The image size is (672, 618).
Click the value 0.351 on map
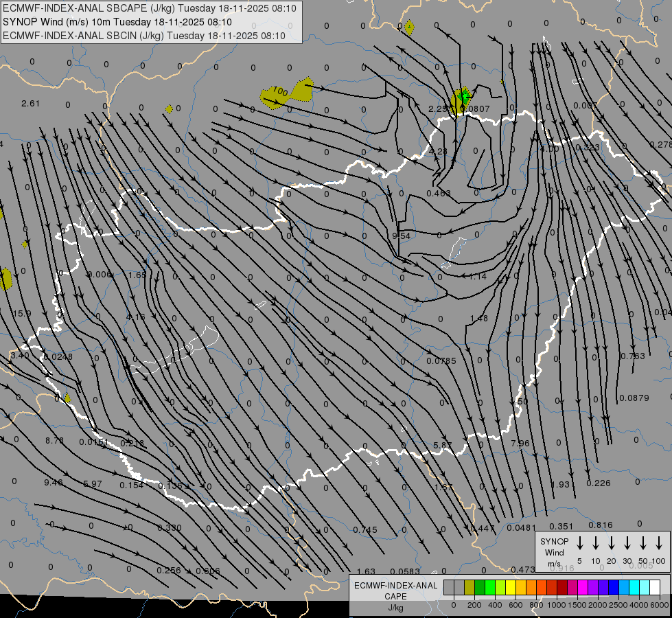click(x=561, y=526)
